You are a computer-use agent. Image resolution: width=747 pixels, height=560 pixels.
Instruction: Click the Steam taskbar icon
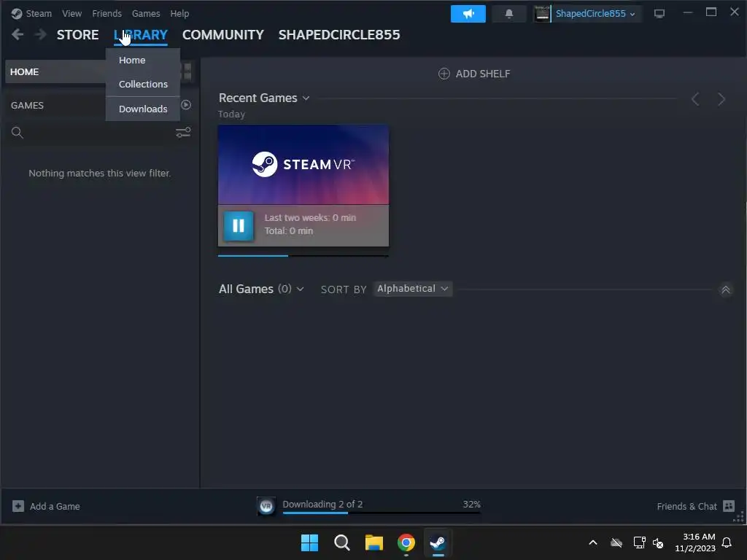tap(438, 542)
